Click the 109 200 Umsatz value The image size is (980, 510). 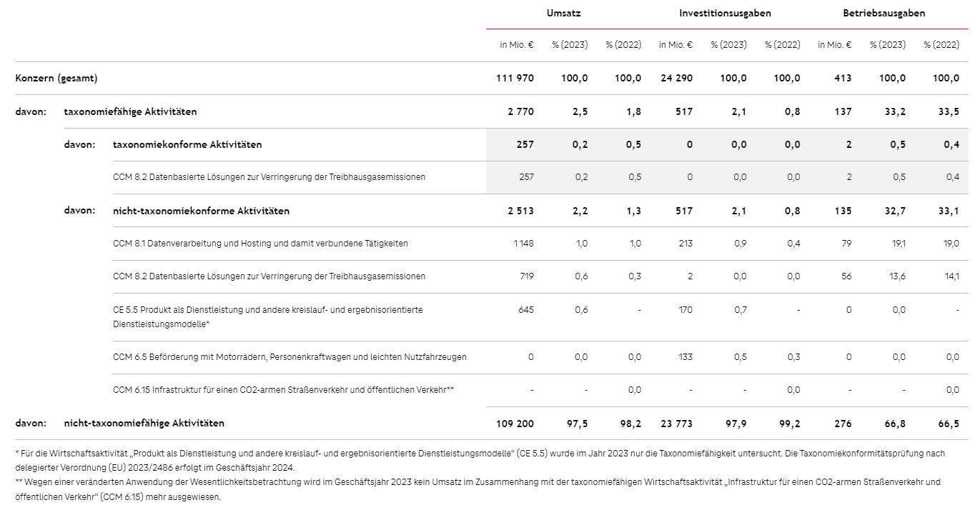click(x=515, y=424)
